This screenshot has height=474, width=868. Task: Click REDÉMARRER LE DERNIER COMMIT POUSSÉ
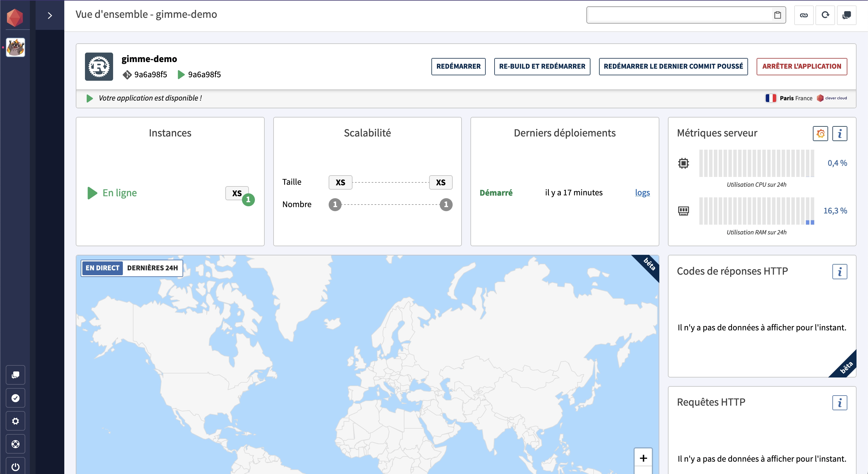(x=673, y=66)
